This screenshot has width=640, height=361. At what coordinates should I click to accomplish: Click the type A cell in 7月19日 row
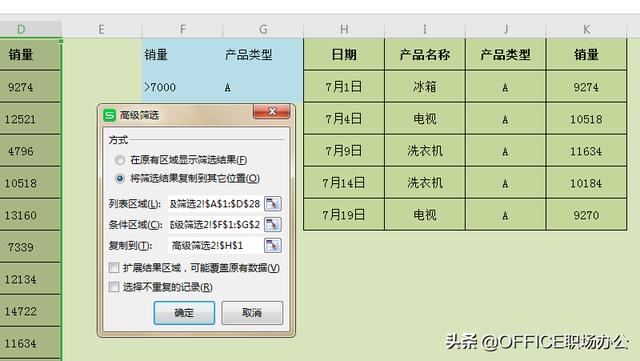(x=506, y=215)
